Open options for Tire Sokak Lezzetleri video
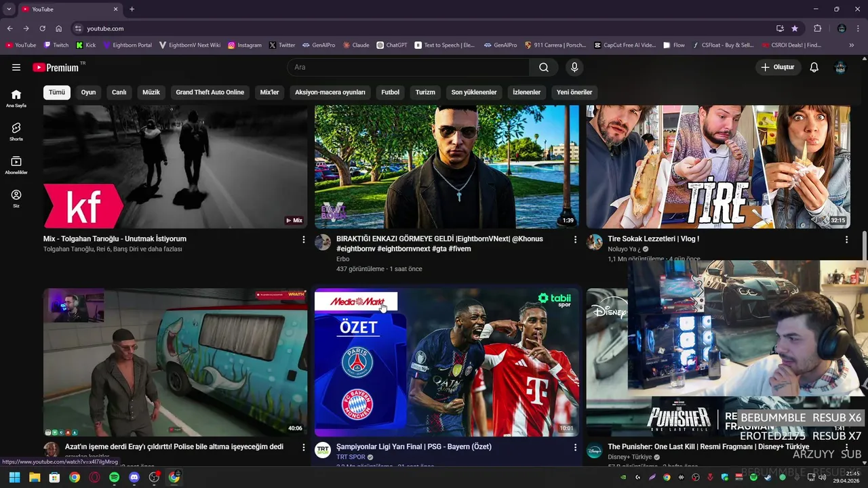Screen dimensions: 868x488 tap(846, 240)
